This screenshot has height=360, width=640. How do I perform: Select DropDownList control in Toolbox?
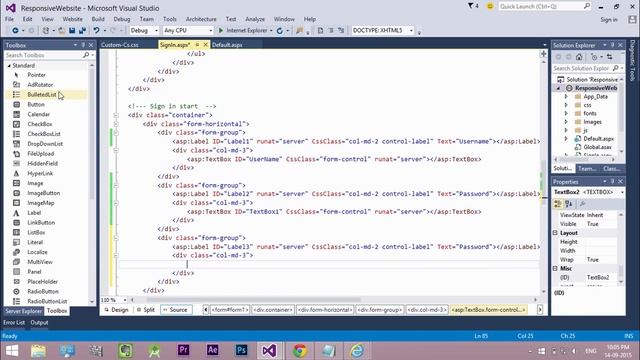click(x=46, y=144)
